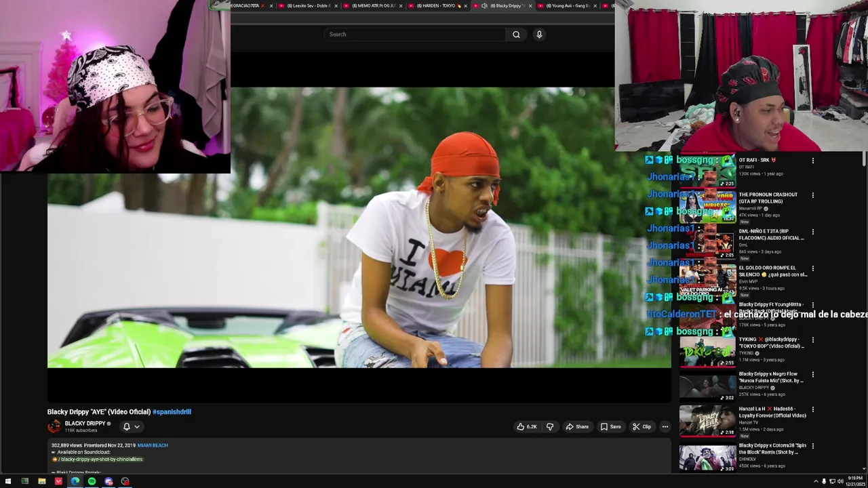
Task: Open options for Blacky Drippy Ft YoungHittta
Action: point(812,305)
